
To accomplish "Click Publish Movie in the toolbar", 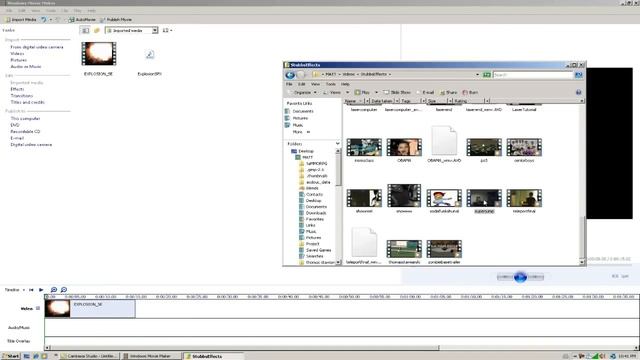I will tap(116, 20).
